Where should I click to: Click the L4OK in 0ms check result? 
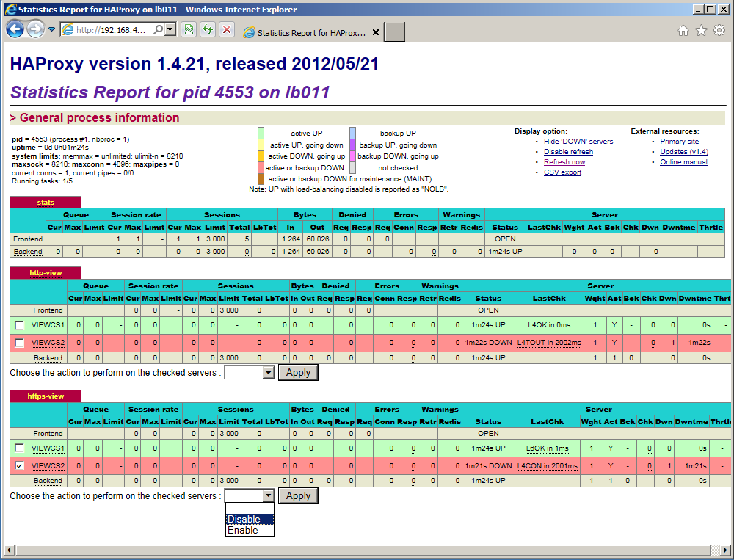click(x=549, y=325)
